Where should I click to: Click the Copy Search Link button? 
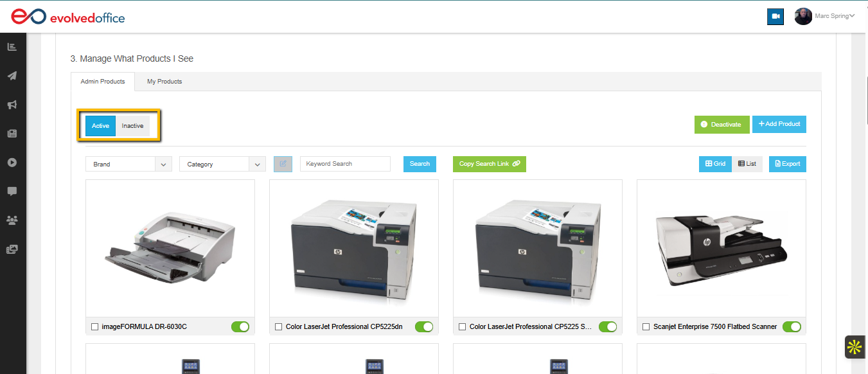point(490,164)
